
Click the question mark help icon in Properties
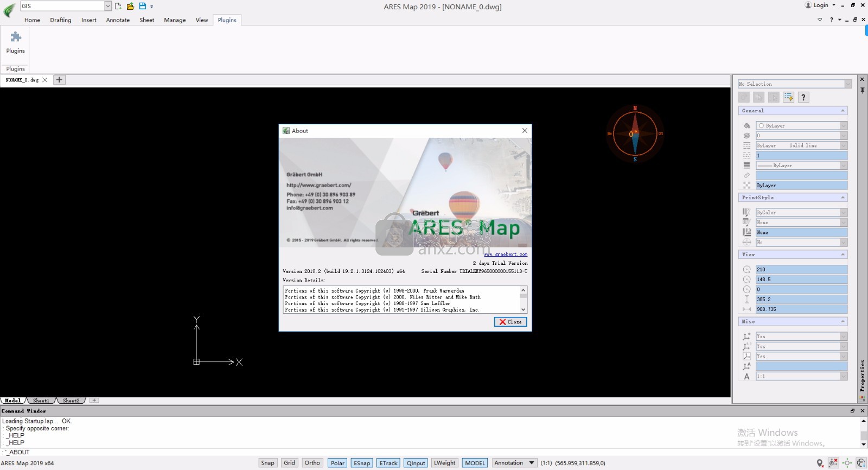803,97
